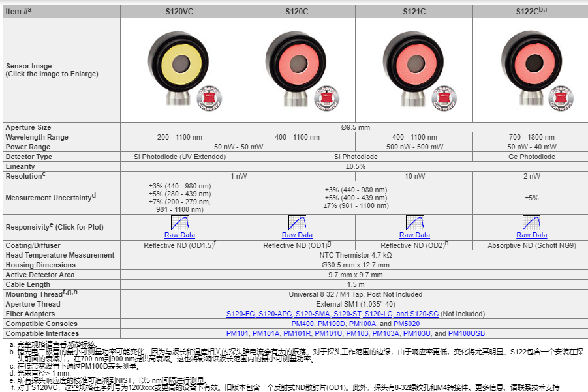The width and height of the screenshot is (588, 392).
Task: Download Raw Data for S120C
Action: (297, 235)
